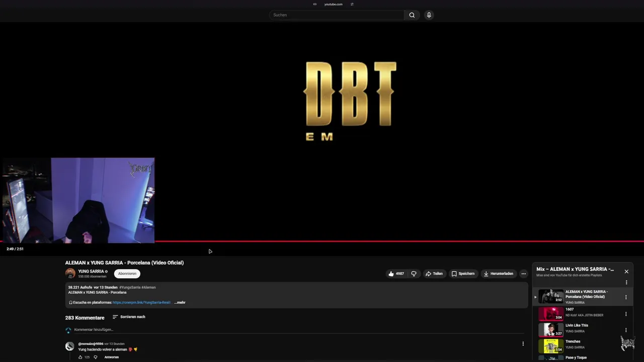Close the Mix playlist panel
Viewport: 644px width, 362px height.
tap(626, 271)
